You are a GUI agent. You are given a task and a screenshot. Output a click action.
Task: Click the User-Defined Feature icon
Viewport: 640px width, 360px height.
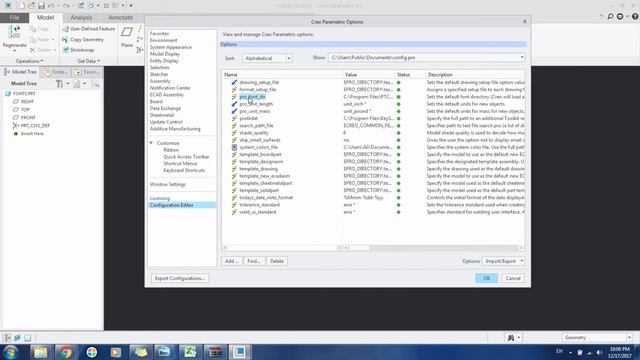point(65,29)
